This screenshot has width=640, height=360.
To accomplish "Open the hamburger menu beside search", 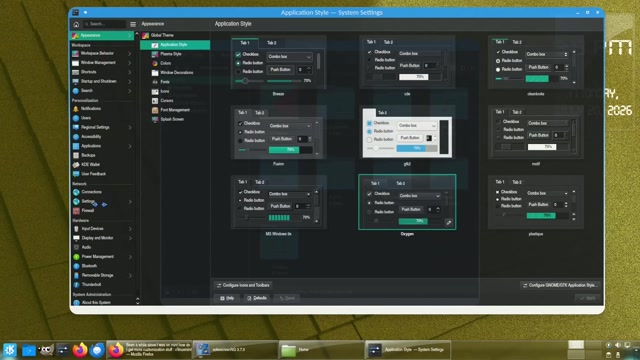I will click(x=133, y=24).
